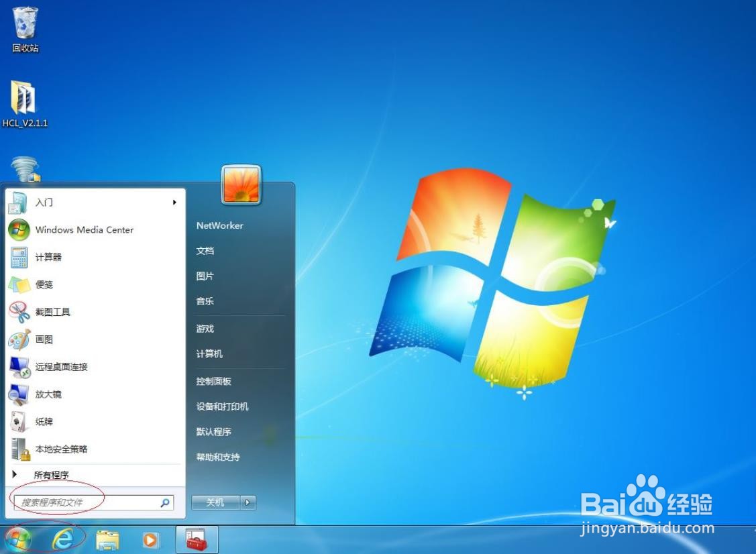This screenshot has width=756, height=554.
Task: Open Sticky Notes (便笺) icon
Action: [x=19, y=284]
